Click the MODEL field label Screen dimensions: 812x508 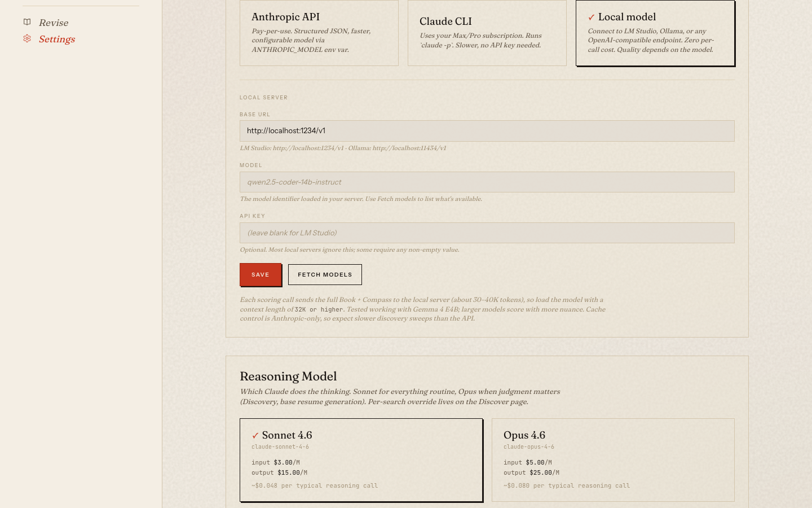251,165
